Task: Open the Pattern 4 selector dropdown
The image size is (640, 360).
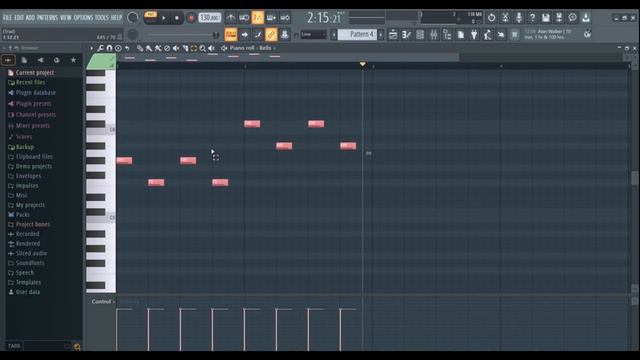Action: pyautogui.click(x=357, y=35)
